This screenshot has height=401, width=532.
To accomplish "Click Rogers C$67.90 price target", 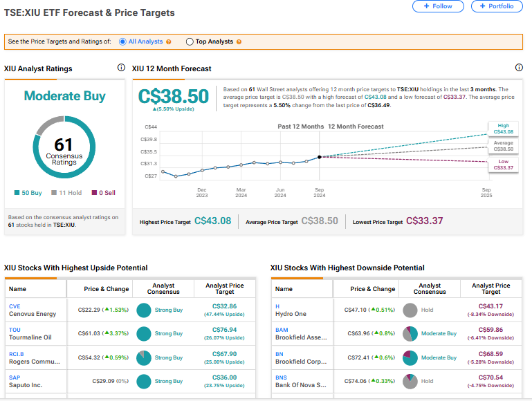I will pos(224,354).
